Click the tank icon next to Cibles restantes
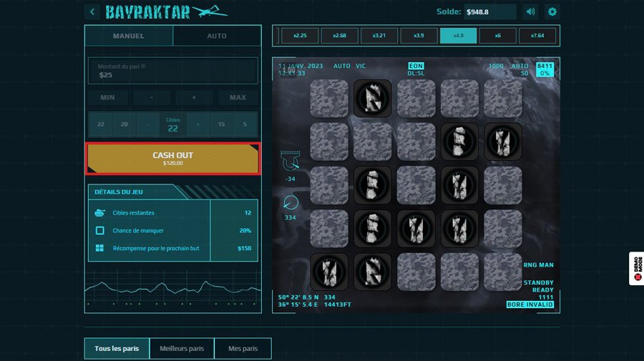 tap(99, 213)
